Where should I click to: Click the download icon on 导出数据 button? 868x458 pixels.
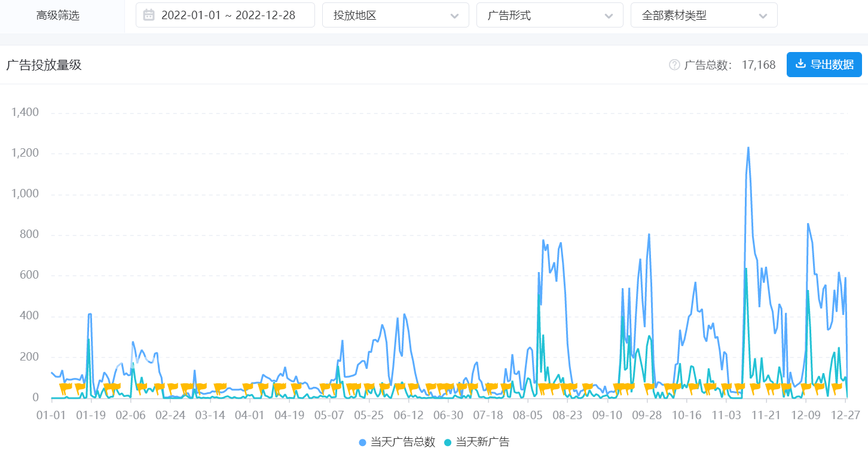click(x=801, y=64)
